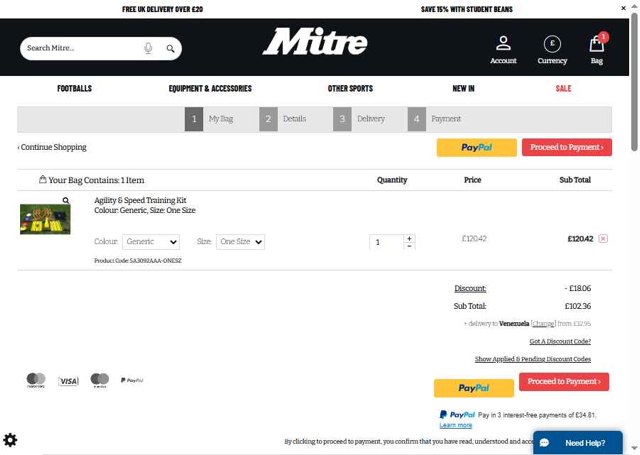The width and height of the screenshot is (640, 455).
Task: Click the bottom PayPal button
Action: tap(473, 388)
